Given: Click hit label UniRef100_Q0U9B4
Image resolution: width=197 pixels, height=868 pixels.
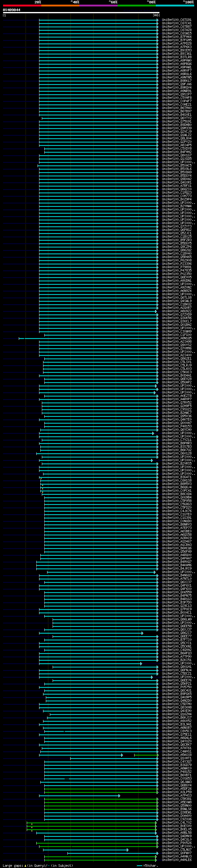Looking at the screenshot, I should pos(176,497).
